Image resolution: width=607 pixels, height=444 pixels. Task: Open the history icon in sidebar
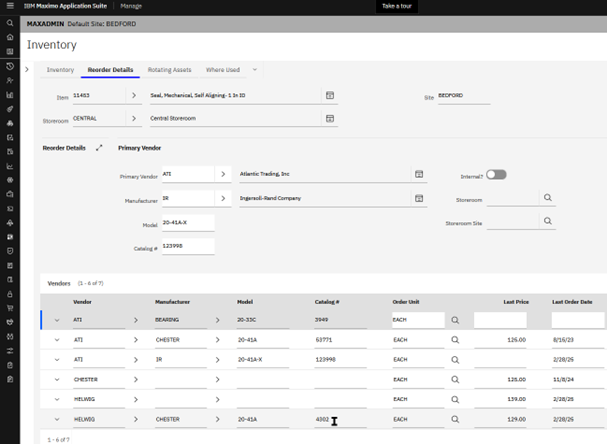pyautogui.click(x=10, y=66)
